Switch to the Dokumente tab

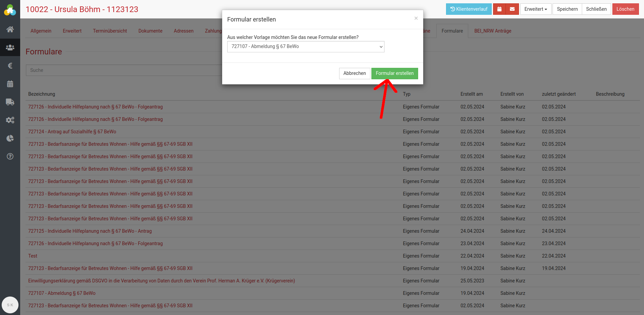click(150, 31)
